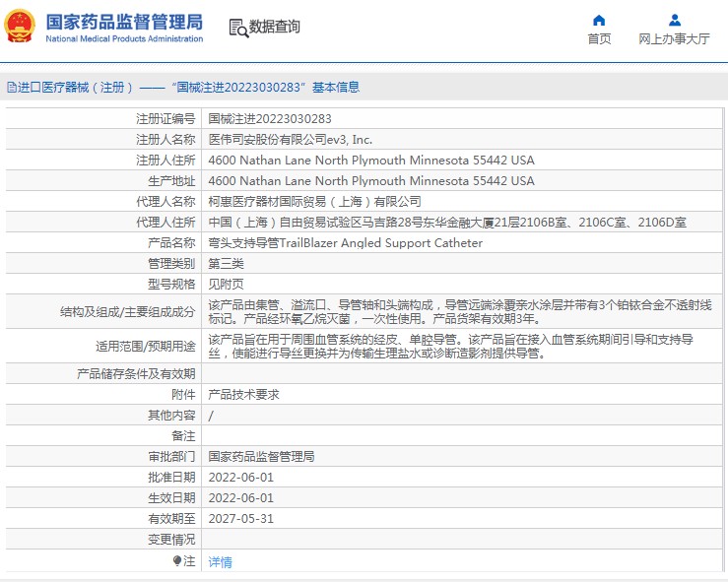Click the 代理人名称 row label
The width and height of the screenshot is (728, 582).
[165, 202]
